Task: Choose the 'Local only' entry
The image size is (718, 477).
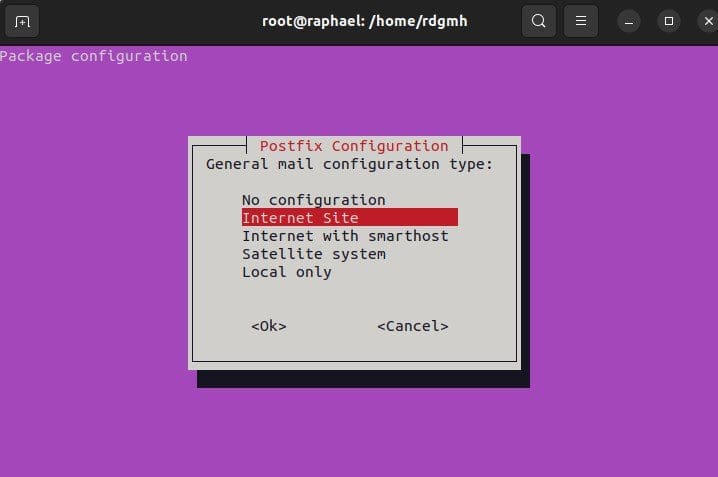Action: [x=287, y=272]
